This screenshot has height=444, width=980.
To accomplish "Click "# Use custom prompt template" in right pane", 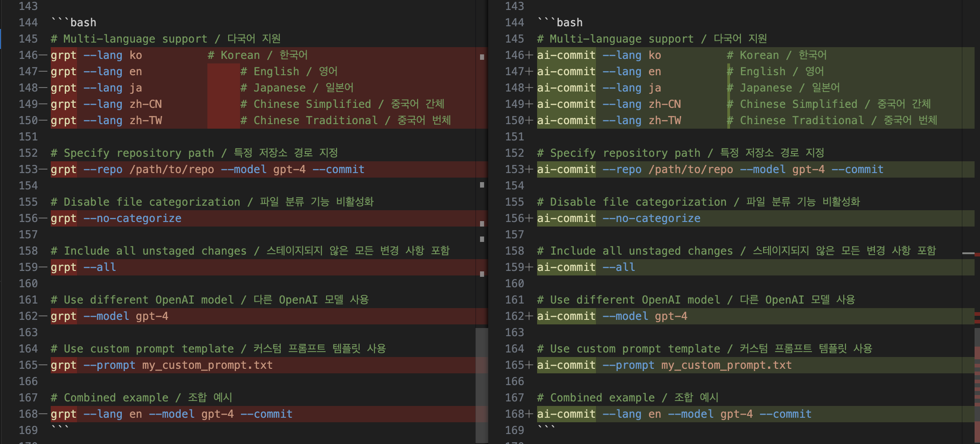I will (629, 349).
